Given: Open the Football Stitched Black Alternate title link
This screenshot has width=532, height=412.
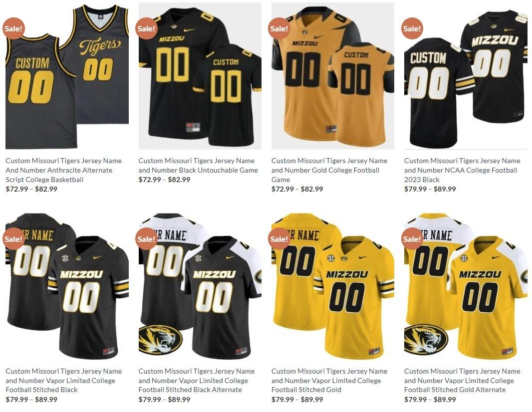Looking at the screenshot, I should [x=197, y=381].
